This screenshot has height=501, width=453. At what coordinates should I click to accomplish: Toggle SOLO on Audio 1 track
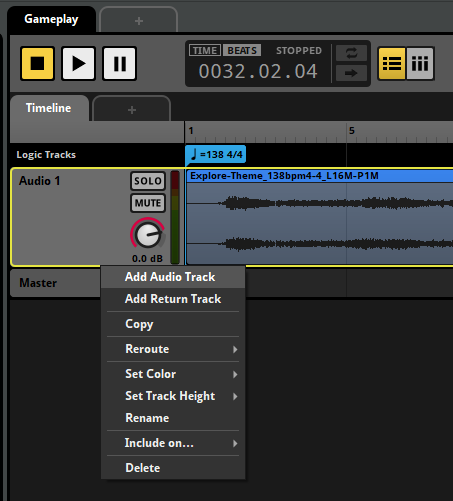148,181
